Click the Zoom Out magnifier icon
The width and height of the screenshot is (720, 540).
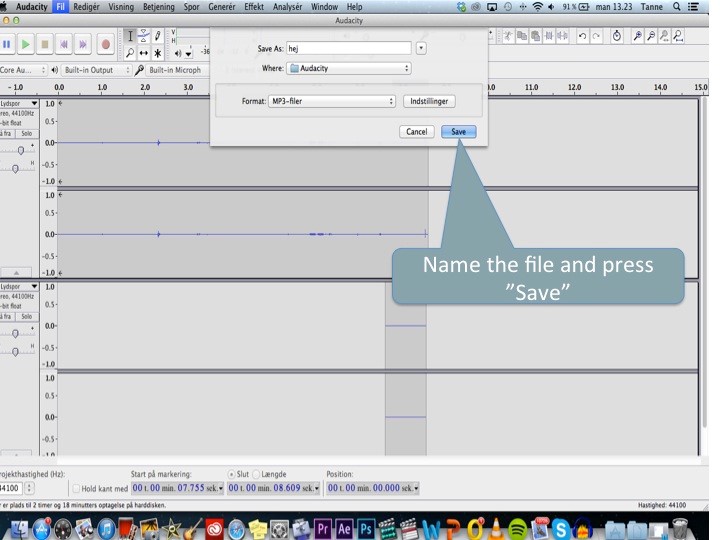click(x=651, y=36)
